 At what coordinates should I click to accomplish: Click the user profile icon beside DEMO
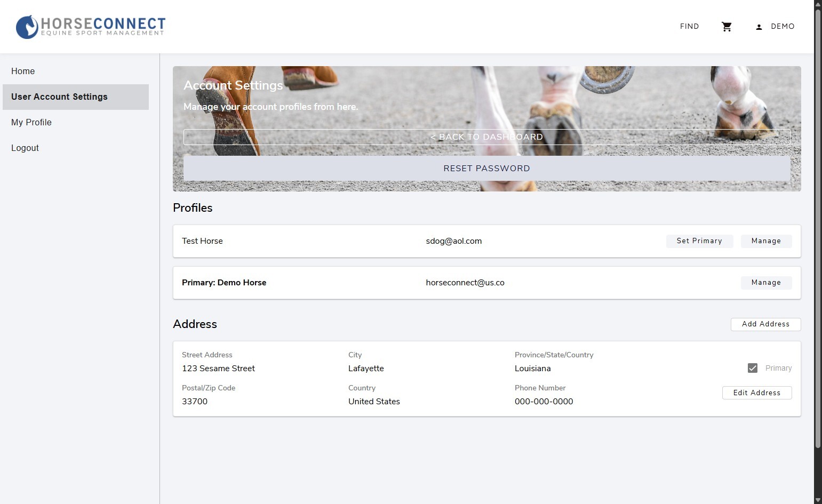click(759, 27)
